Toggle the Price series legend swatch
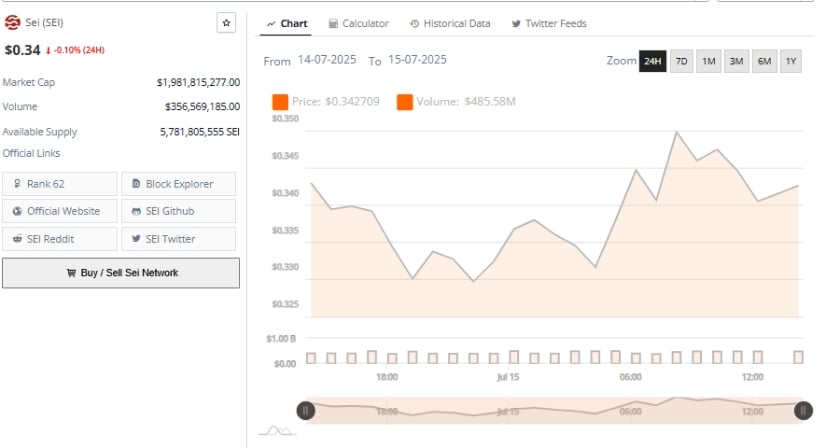Screen dimensions: 825x448 (280, 102)
